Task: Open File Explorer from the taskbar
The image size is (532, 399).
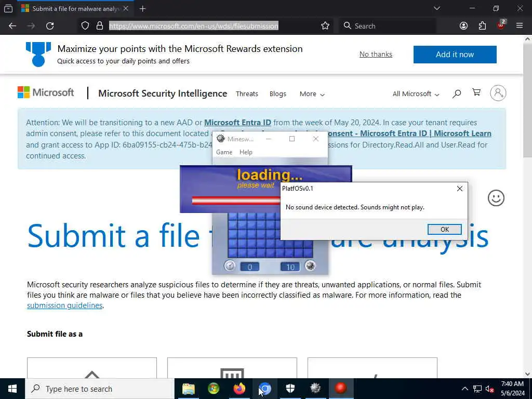Action: 188,389
